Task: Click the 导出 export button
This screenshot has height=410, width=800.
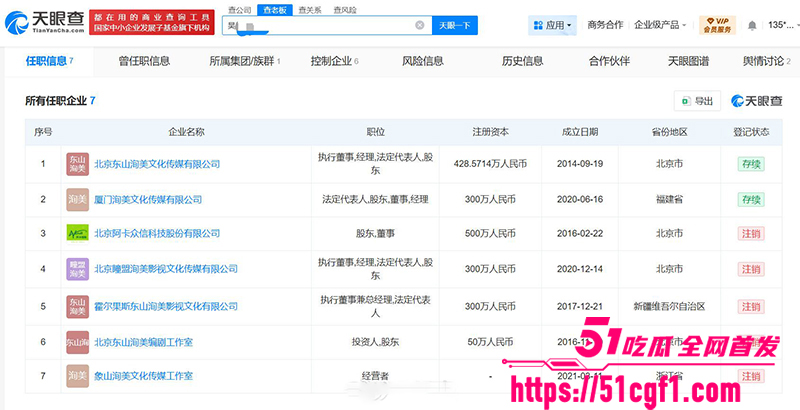Action: (x=697, y=101)
